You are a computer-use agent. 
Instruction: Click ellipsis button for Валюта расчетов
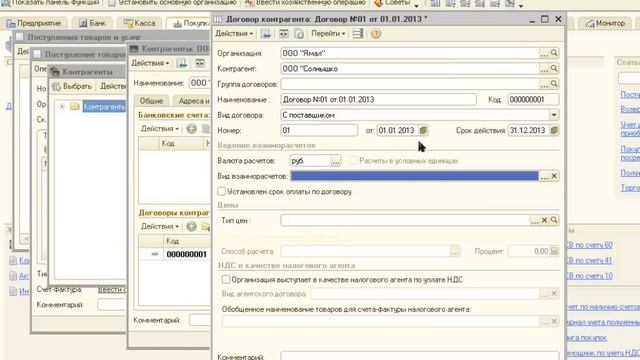(336, 161)
